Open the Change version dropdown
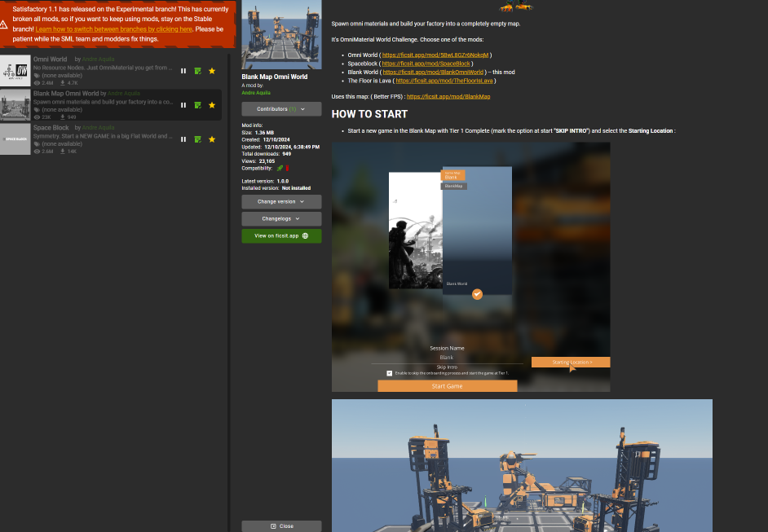Viewport: 768px width, 532px height. (281, 201)
